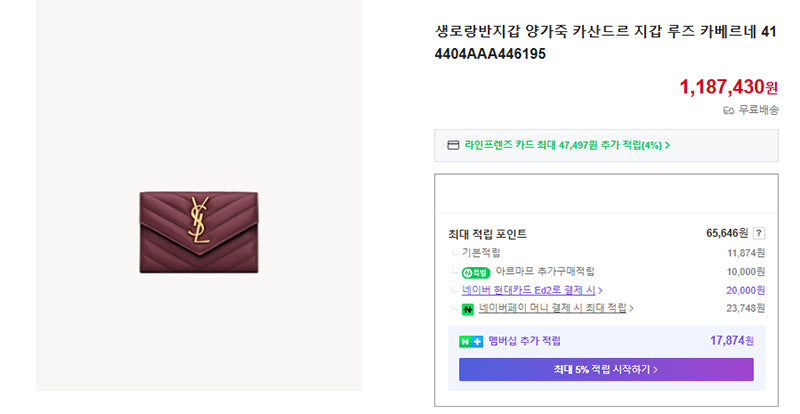This screenshot has width=800, height=414.
Task: Click the purple 20,000원 reward amount
Action: point(745,290)
